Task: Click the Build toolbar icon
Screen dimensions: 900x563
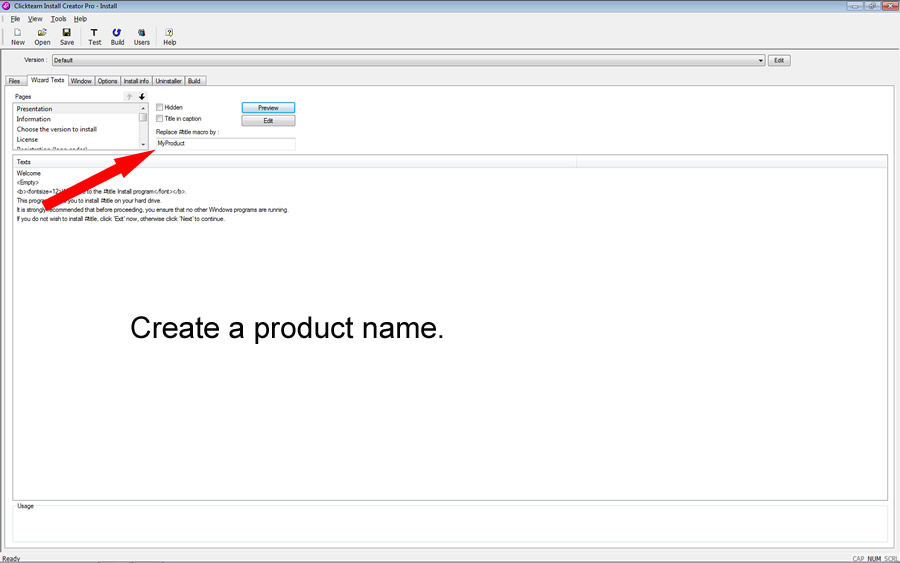Action: click(x=117, y=36)
